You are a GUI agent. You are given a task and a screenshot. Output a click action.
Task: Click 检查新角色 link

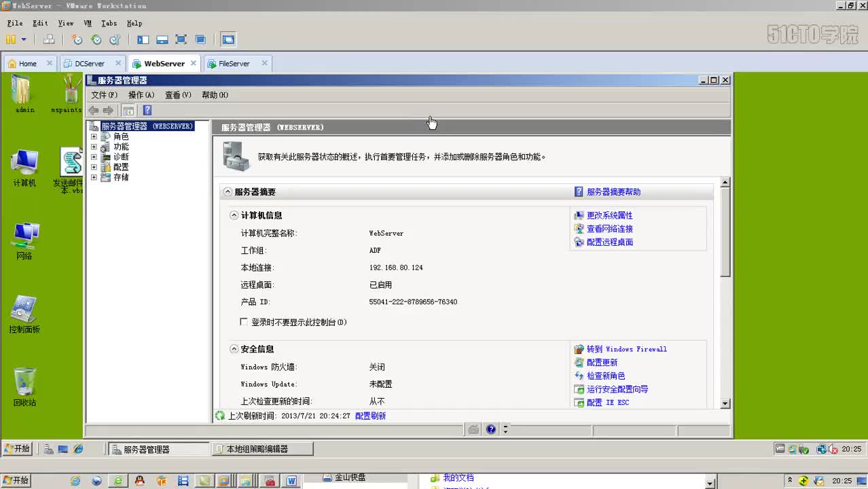(x=605, y=376)
